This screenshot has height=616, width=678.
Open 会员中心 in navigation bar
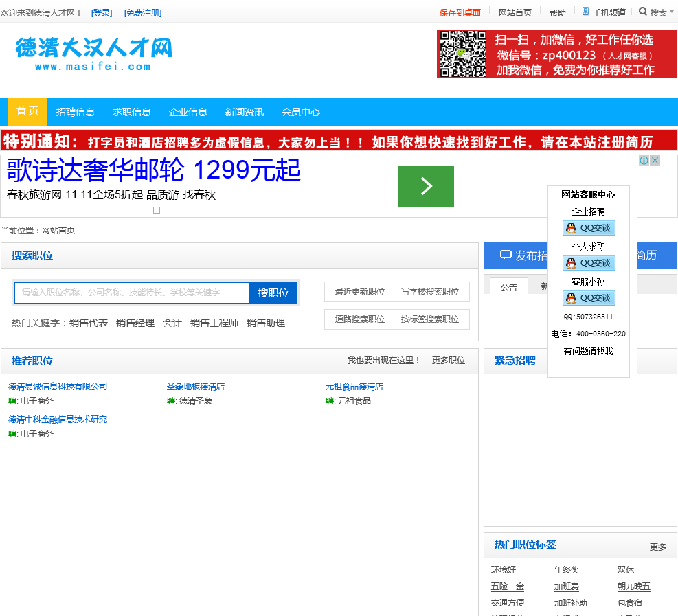pos(300,112)
